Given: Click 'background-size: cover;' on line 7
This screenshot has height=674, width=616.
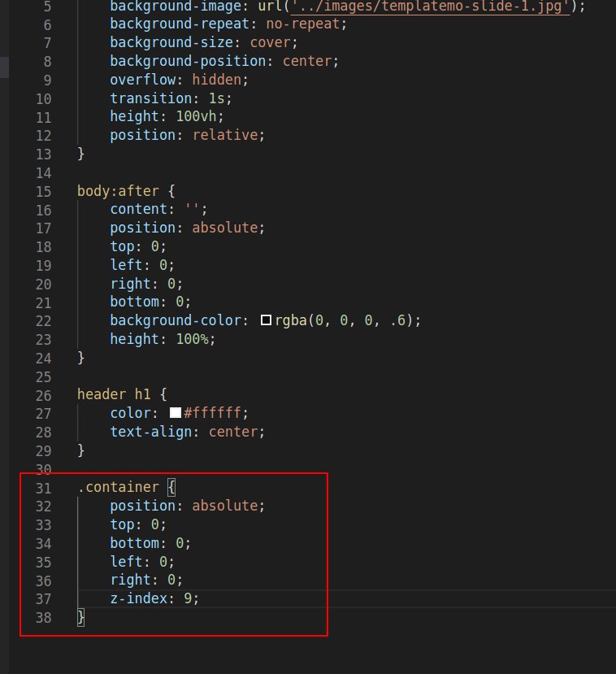Looking at the screenshot, I should click(204, 42).
